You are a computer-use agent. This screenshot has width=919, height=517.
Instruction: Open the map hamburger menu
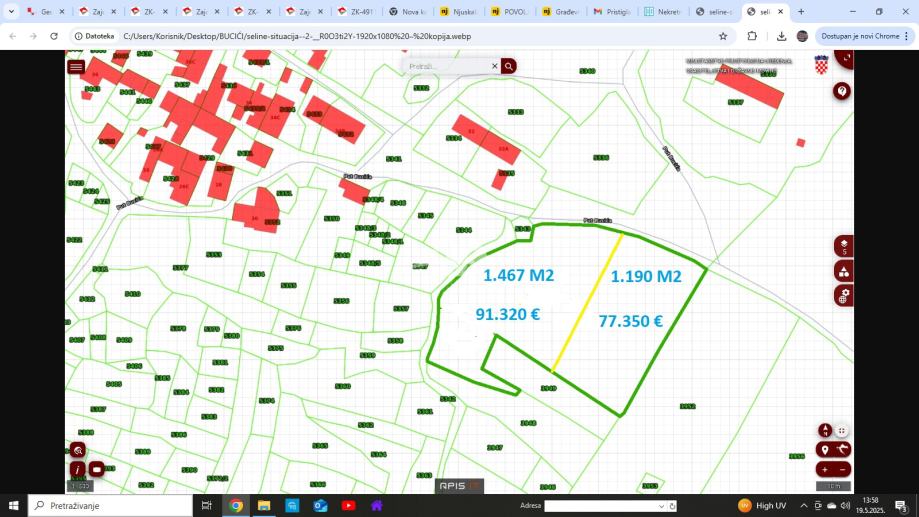(76, 66)
